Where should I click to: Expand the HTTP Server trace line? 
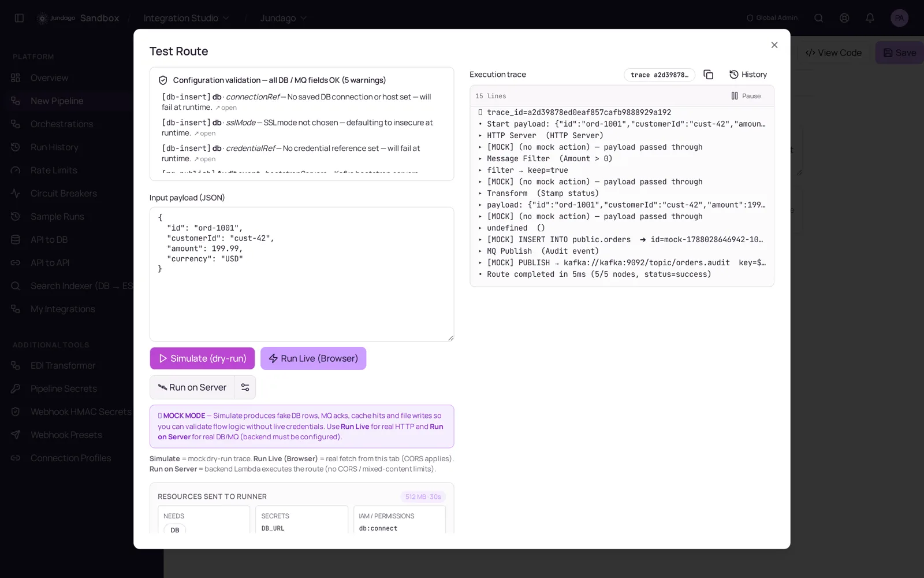(x=621, y=135)
